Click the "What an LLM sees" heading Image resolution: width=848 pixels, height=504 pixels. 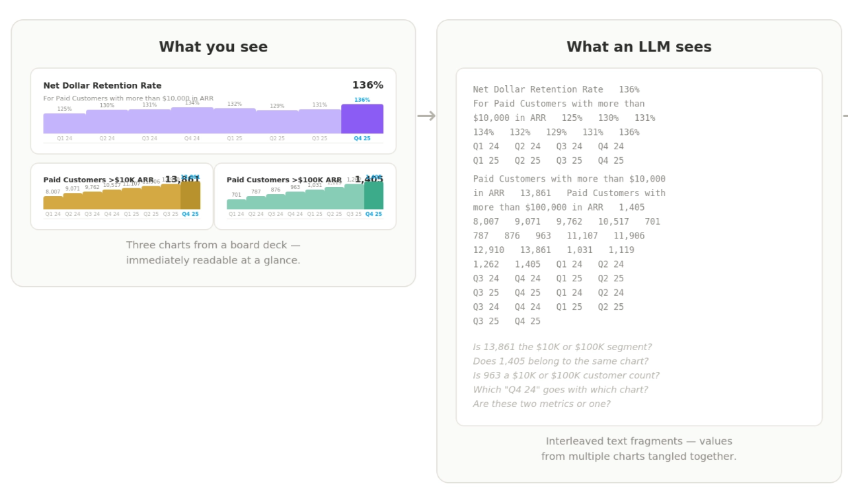638,47
